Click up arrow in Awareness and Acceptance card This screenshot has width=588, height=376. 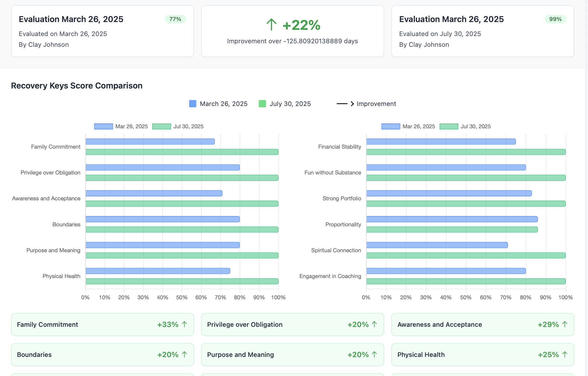[565, 324]
